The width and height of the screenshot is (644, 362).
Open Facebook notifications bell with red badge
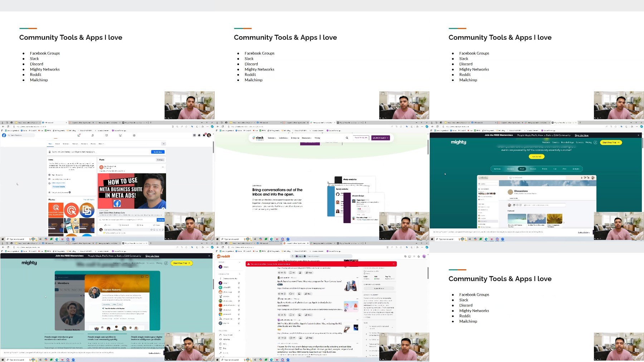[204, 135]
